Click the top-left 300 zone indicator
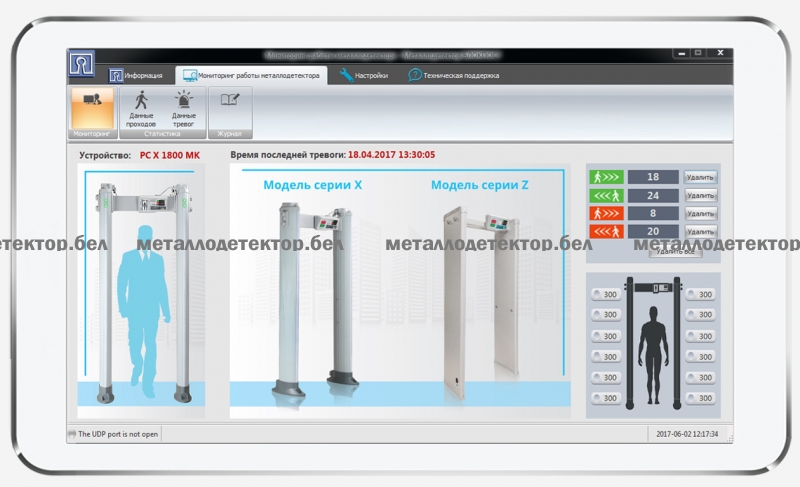 pyautogui.click(x=606, y=294)
